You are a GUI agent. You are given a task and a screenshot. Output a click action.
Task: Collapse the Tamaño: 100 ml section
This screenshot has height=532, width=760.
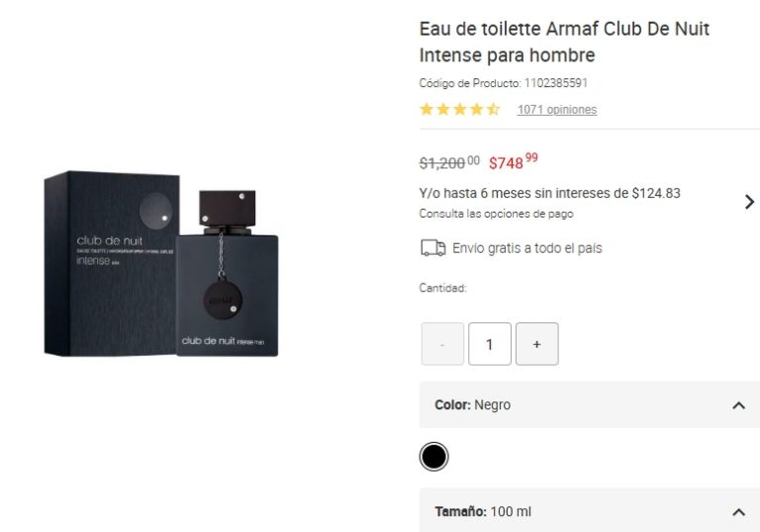pyautogui.click(x=738, y=511)
